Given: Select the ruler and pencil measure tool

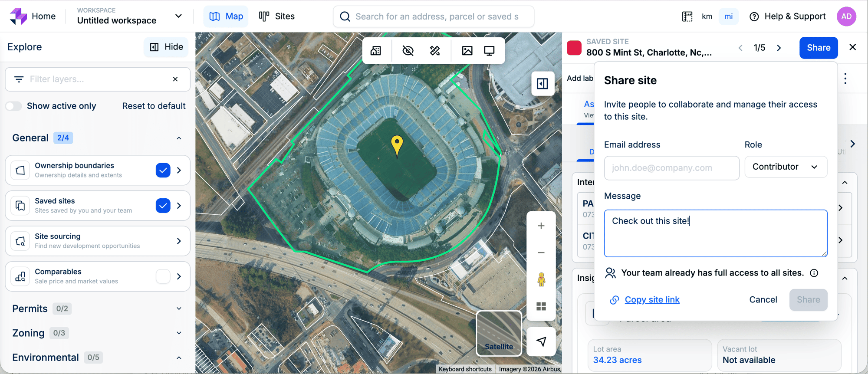Looking at the screenshot, I should pyautogui.click(x=435, y=51).
